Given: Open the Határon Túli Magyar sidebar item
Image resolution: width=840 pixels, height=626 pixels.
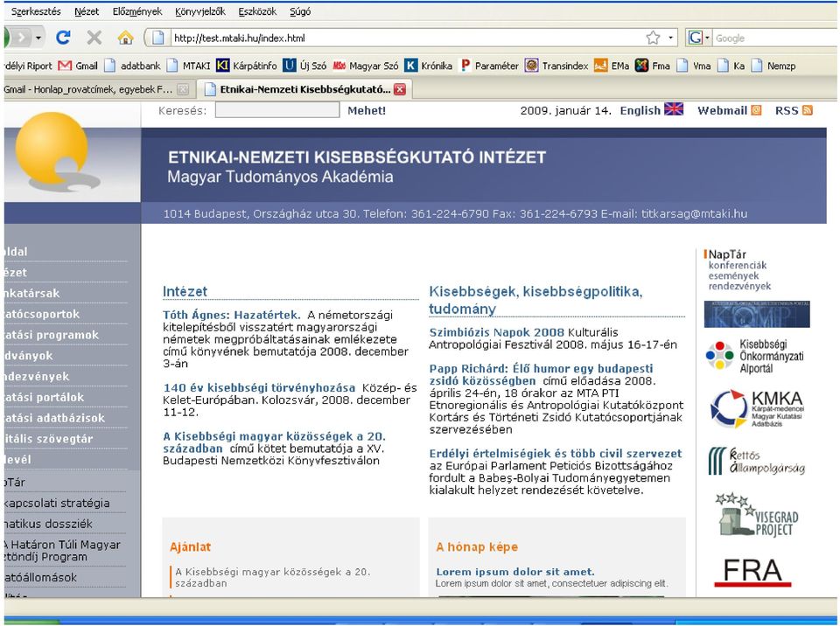Looking at the screenshot, I should [62, 551].
